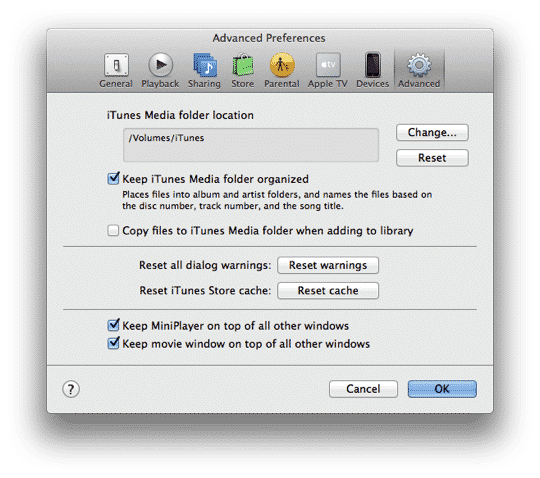Open the Playback preferences icon

(160, 65)
